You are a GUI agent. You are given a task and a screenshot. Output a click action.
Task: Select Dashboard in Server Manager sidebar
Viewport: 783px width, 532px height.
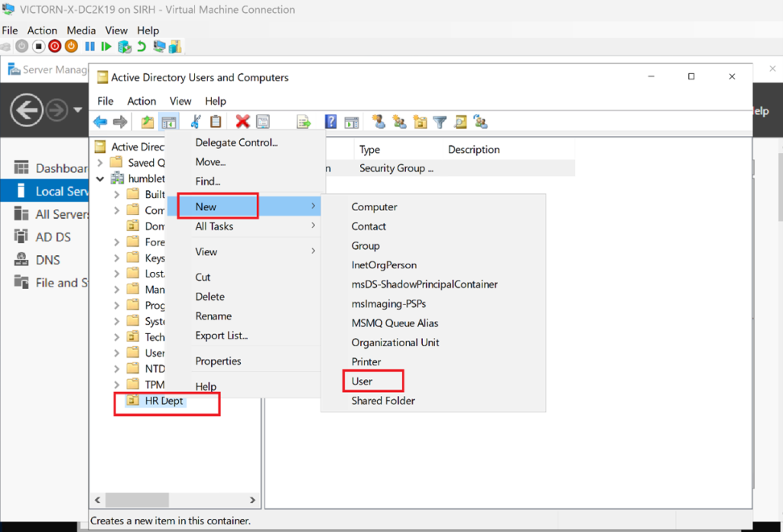coord(50,168)
